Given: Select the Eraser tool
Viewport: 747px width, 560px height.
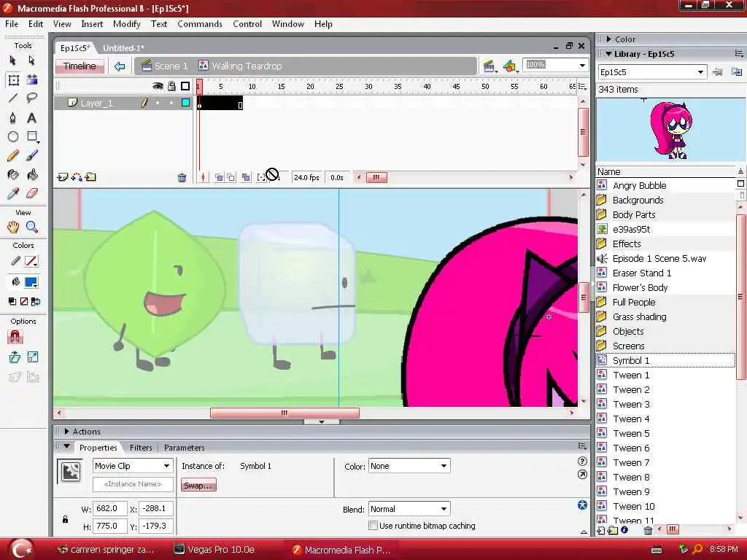Looking at the screenshot, I should pos(32,193).
